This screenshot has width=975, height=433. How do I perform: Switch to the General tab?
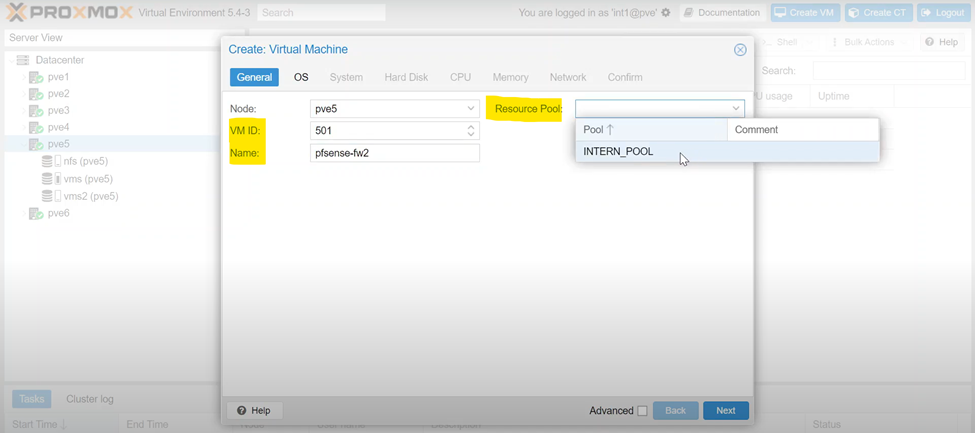tap(254, 77)
